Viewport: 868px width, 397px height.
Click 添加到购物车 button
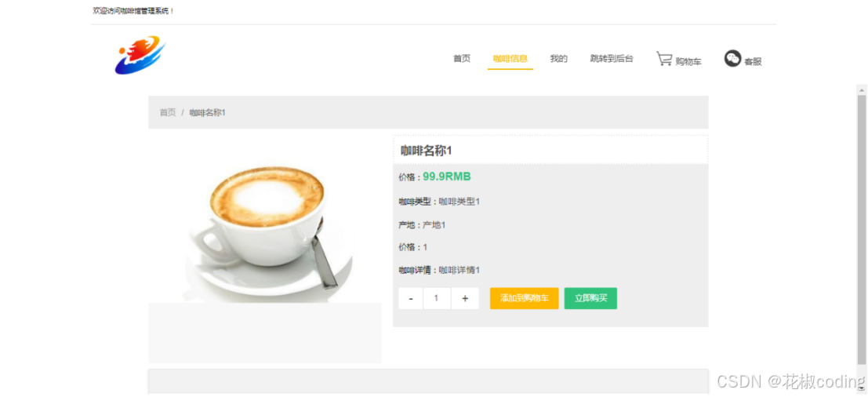[525, 298]
